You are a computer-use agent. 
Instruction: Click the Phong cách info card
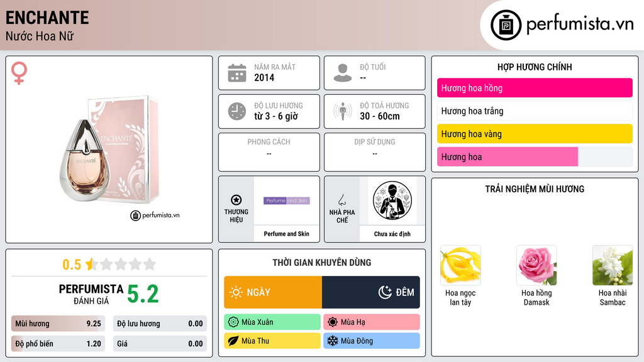click(x=269, y=152)
